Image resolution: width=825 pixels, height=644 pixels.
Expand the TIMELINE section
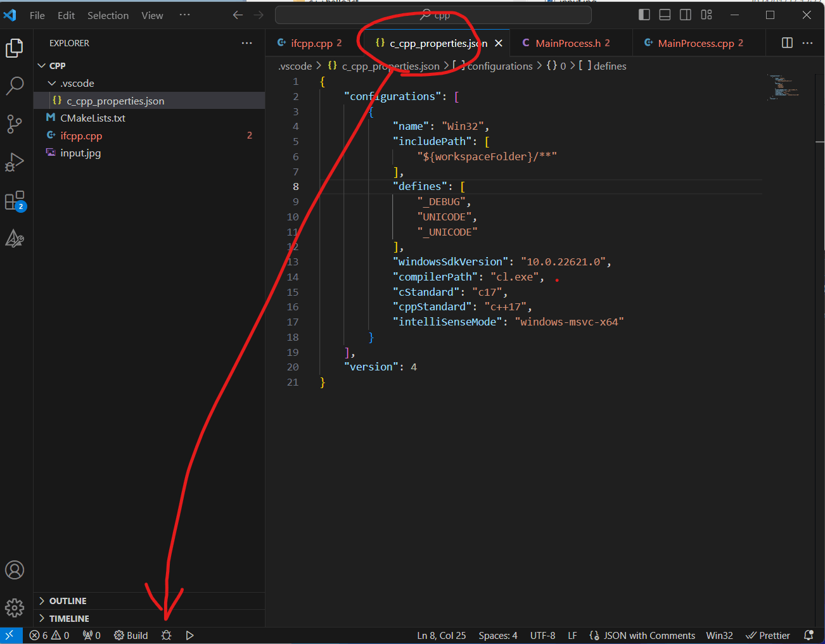click(x=149, y=619)
